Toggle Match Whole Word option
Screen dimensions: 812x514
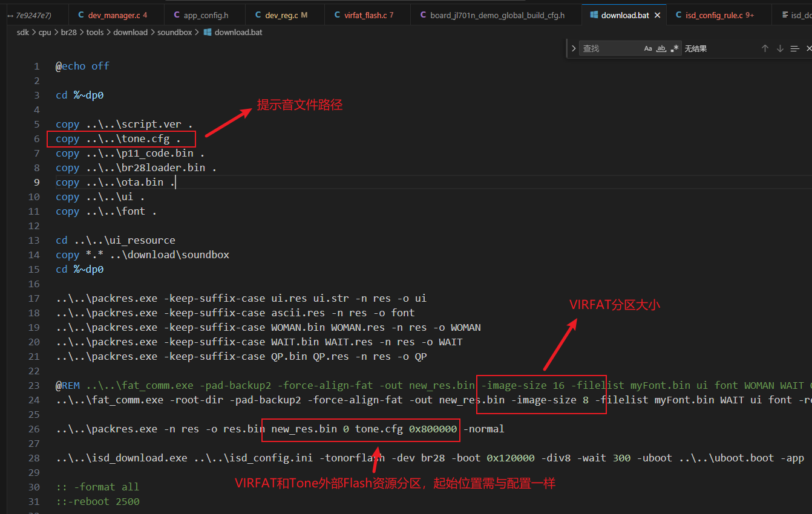[x=661, y=48]
